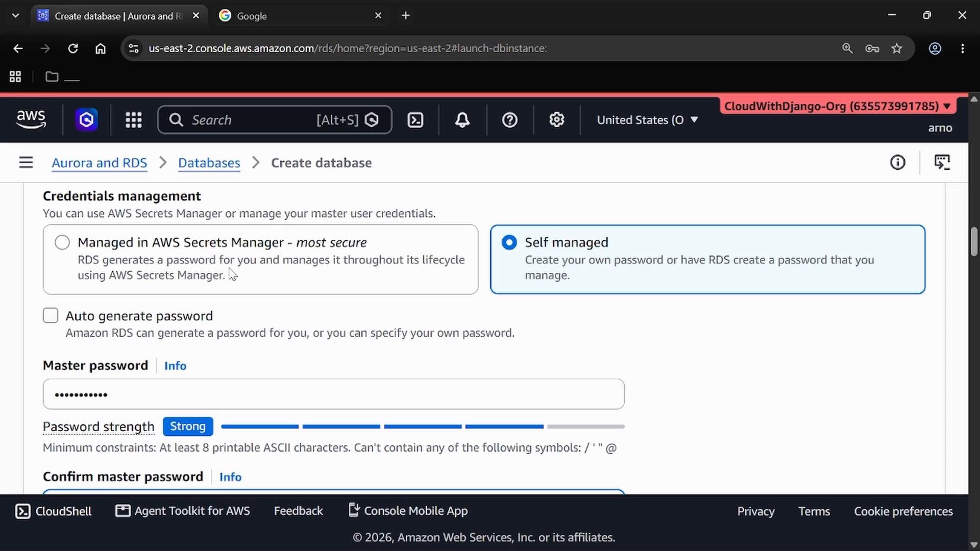This screenshot has width=980, height=551.
Task: Go to Databases breadcrumb link
Action: [209, 163]
